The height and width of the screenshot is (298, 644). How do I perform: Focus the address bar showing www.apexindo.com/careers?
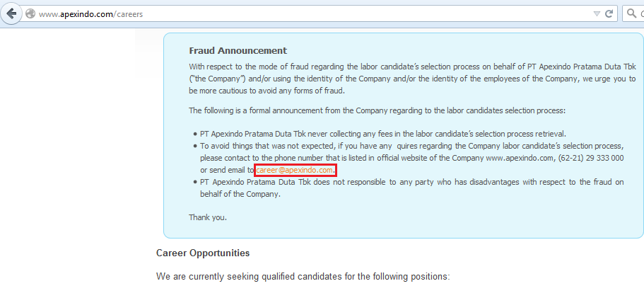click(312, 14)
